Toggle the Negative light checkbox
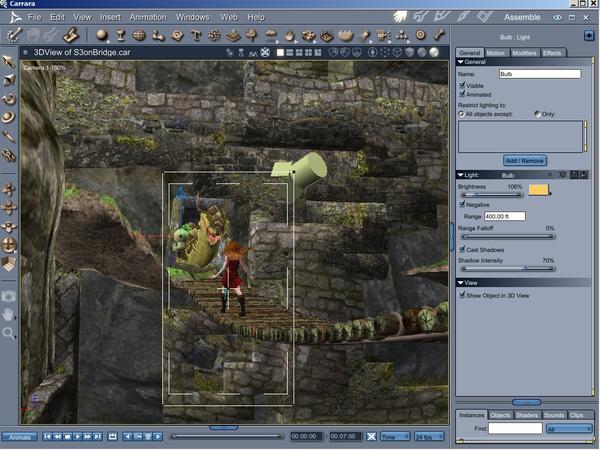600x450 pixels. click(x=462, y=204)
